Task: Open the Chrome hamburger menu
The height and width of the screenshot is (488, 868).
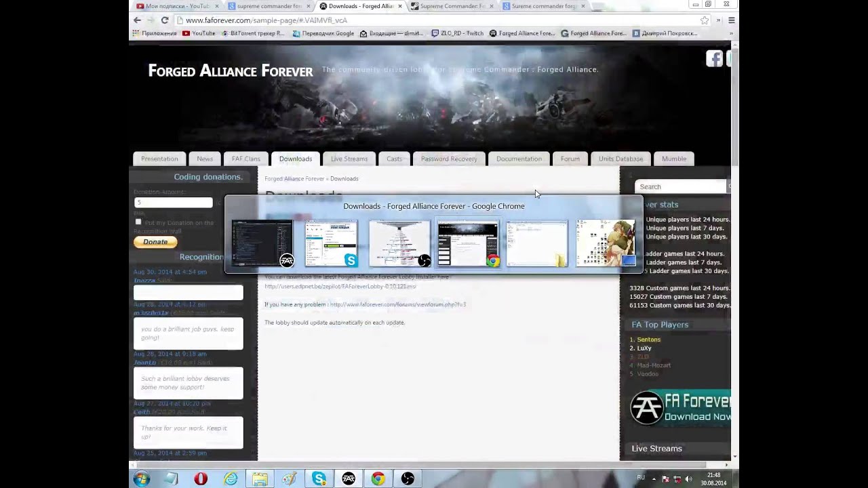Action: point(731,20)
